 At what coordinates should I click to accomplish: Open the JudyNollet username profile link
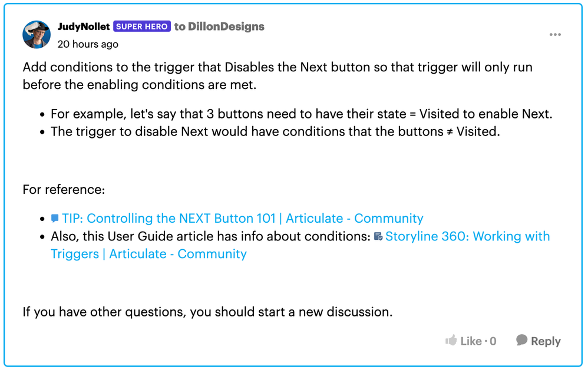84,27
